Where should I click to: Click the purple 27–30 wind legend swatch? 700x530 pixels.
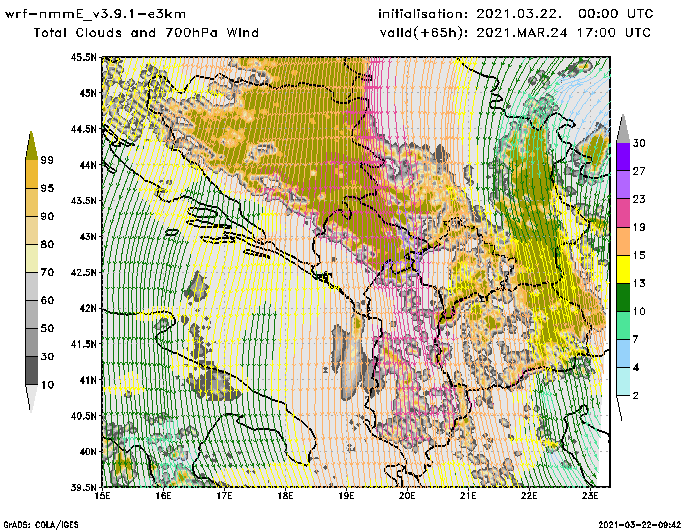click(623, 156)
